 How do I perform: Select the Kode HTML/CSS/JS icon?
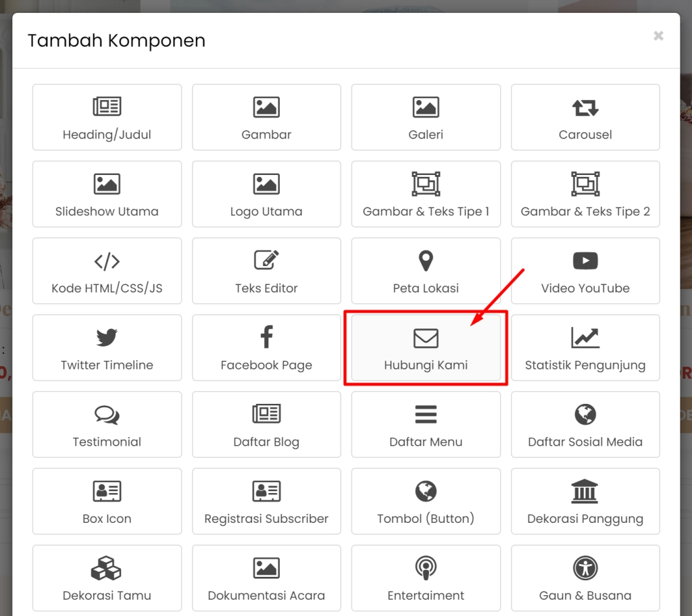pyautogui.click(x=107, y=261)
